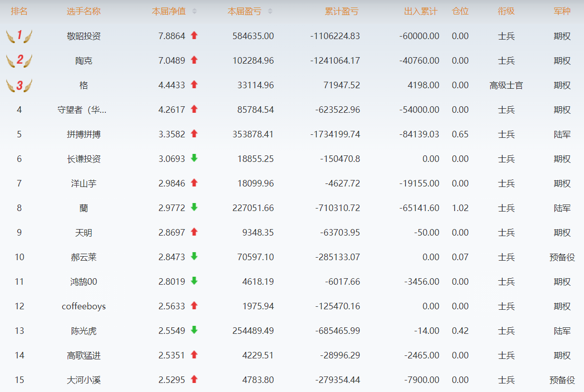Image resolution: width=584 pixels, height=392 pixels.
Task: Click green down arrow beside 2.8019
Action: 194,281
